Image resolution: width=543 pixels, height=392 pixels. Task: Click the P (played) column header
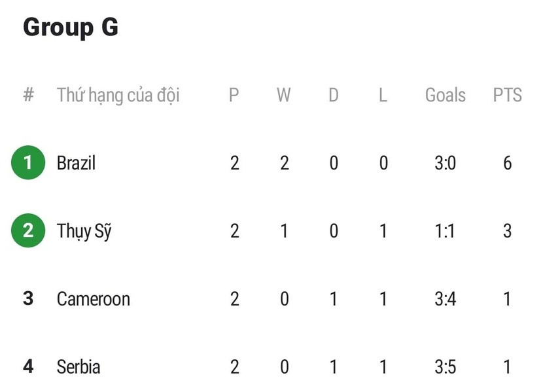coord(234,95)
